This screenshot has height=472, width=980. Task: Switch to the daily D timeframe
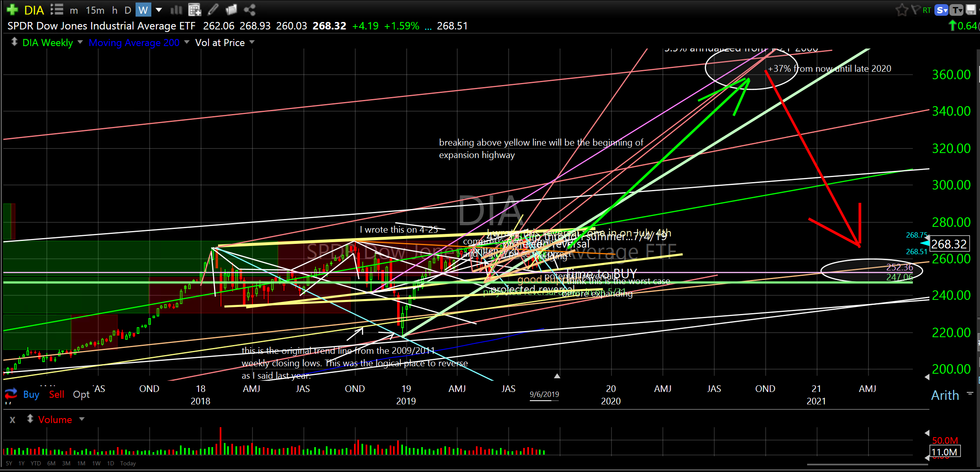(128, 10)
